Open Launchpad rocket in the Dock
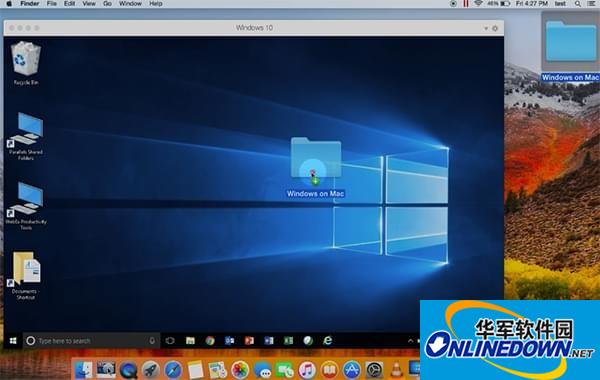The height and width of the screenshot is (380, 600). (x=150, y=370)
